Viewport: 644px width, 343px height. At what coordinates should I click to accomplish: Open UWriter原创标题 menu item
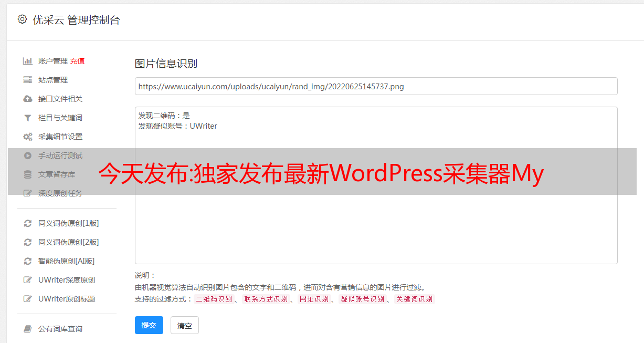(x=67, y=299)
